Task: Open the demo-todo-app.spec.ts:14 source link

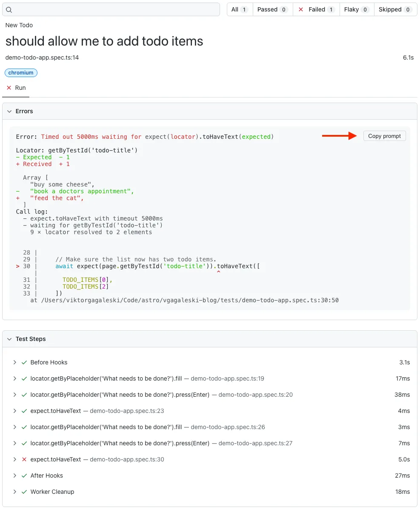Action: click(42, 57)
